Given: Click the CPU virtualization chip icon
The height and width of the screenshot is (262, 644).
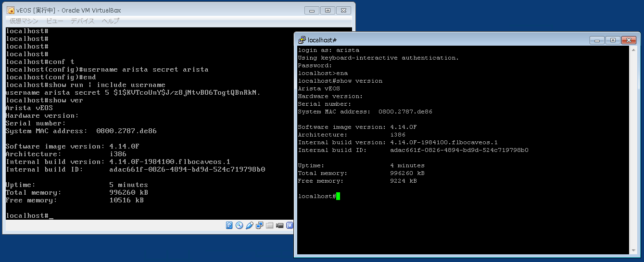Looking at the screenshot, I should pos(290,225).
